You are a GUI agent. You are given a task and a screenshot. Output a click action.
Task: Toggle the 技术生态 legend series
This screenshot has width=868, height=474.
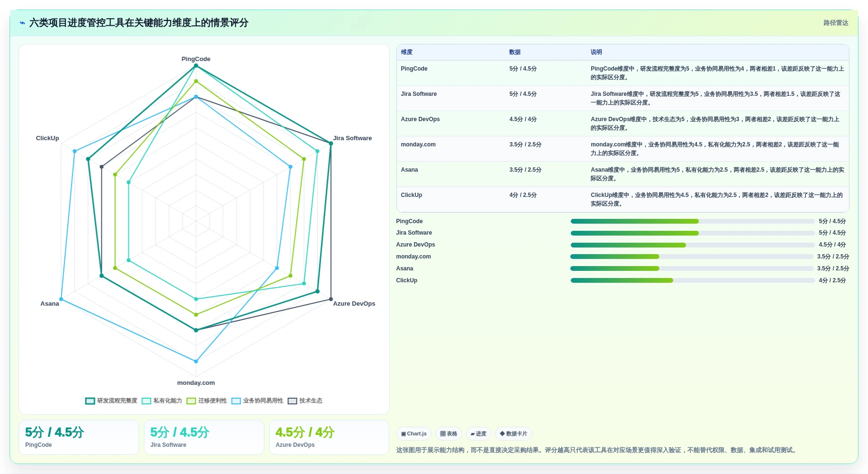pyautogui.click(x=305, y=401)
